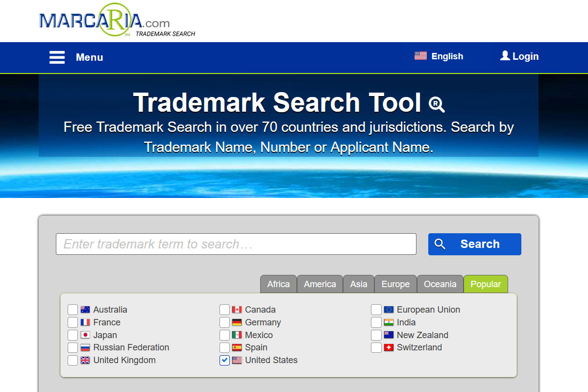Click the Canada flag icon
Viewport: 588px width, 392px height.
(237, 310)
